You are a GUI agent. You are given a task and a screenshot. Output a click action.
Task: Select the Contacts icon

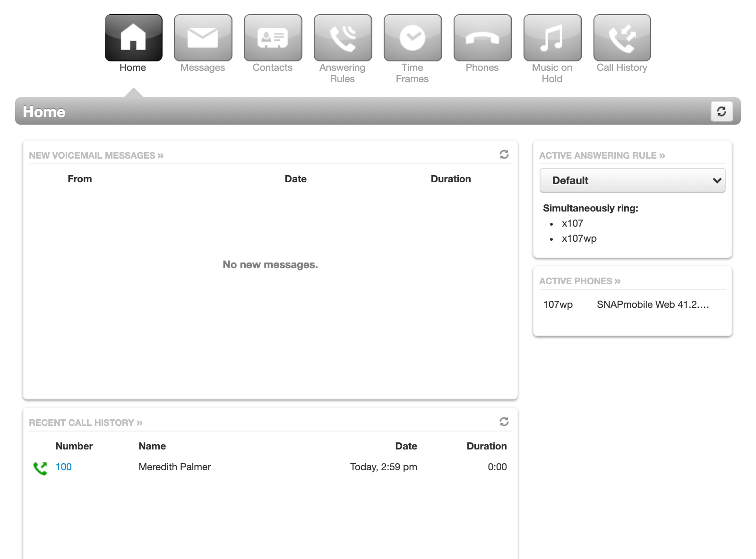(x=273, y=37)
